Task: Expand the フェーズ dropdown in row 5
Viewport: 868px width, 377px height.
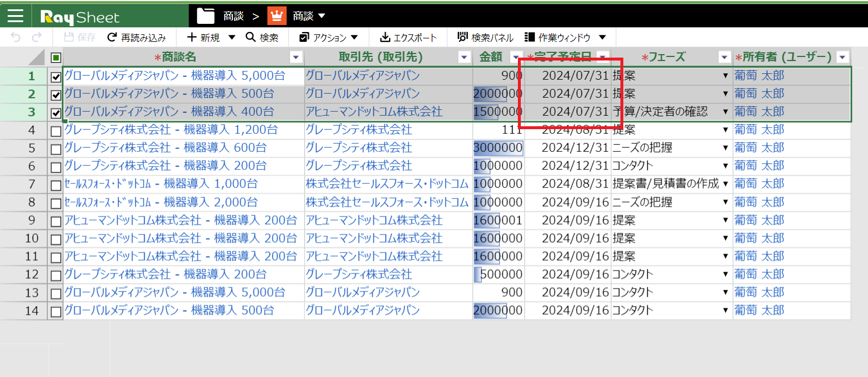Action: pos(725,148)
